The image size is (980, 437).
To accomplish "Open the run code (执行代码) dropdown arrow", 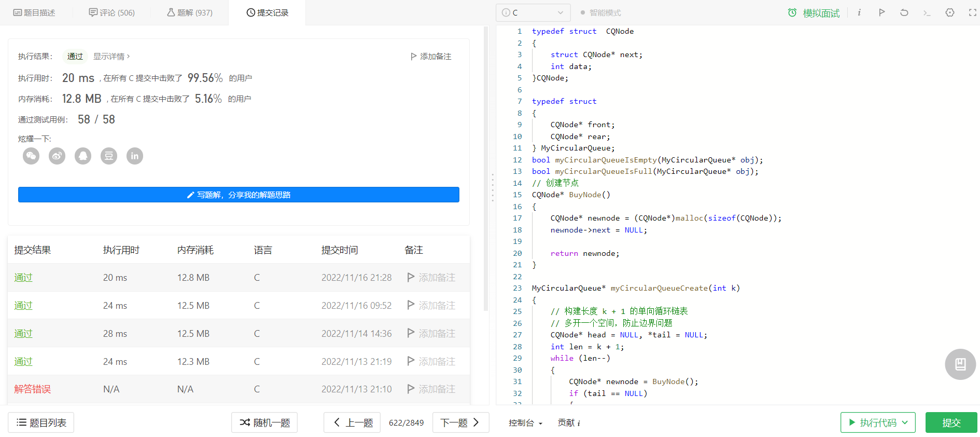I will click(x=905, y=422).
